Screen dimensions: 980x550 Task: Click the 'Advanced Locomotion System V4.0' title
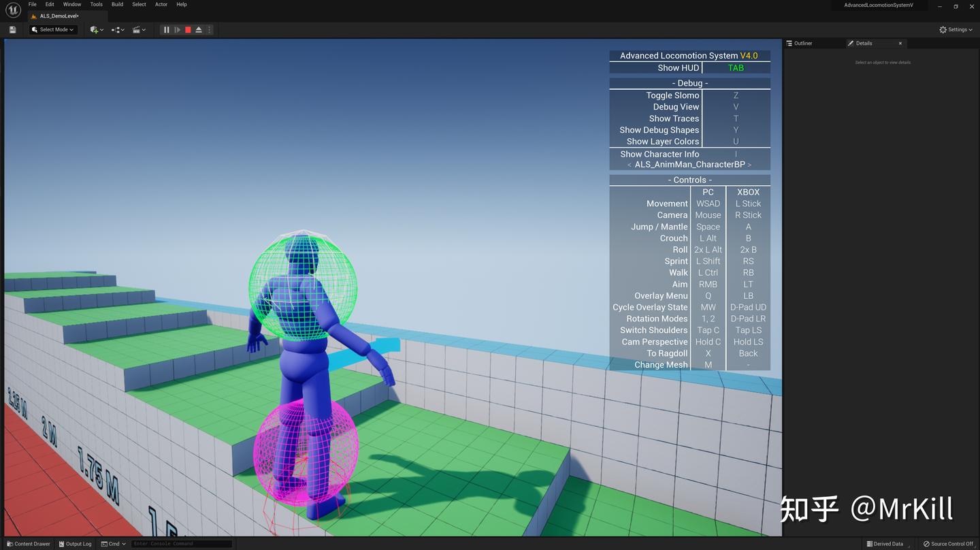(689, 56)
